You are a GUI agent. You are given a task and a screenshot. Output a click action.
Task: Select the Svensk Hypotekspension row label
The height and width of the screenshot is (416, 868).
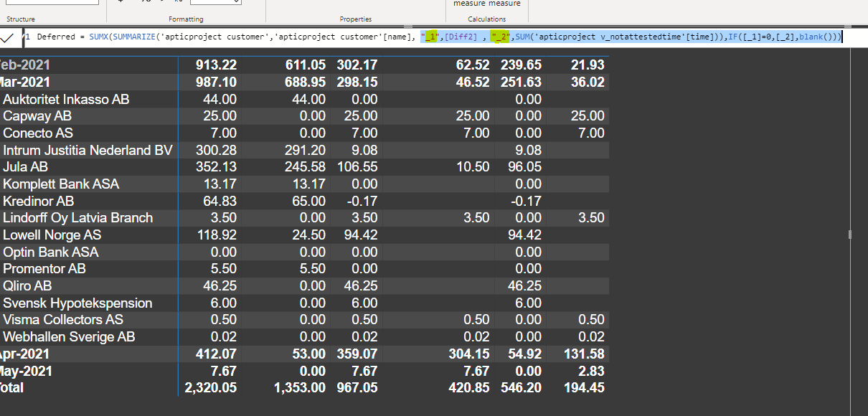click(77, 303)
